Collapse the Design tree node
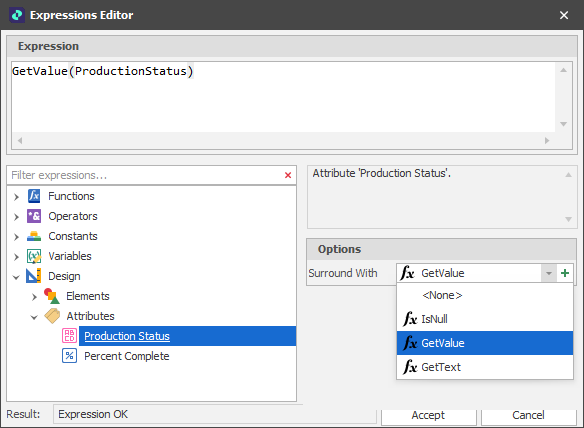This screenshot has height=428, width=584. [16, 277]
